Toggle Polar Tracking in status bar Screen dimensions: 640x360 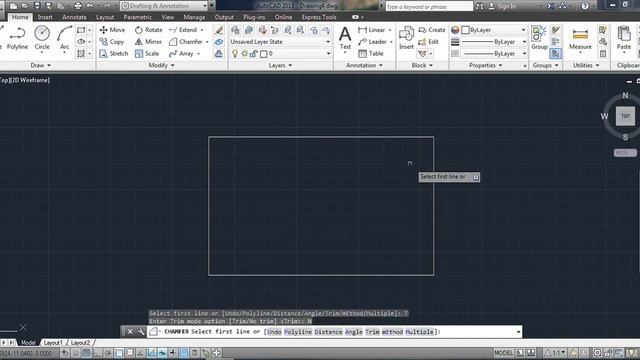pos(108,353)
